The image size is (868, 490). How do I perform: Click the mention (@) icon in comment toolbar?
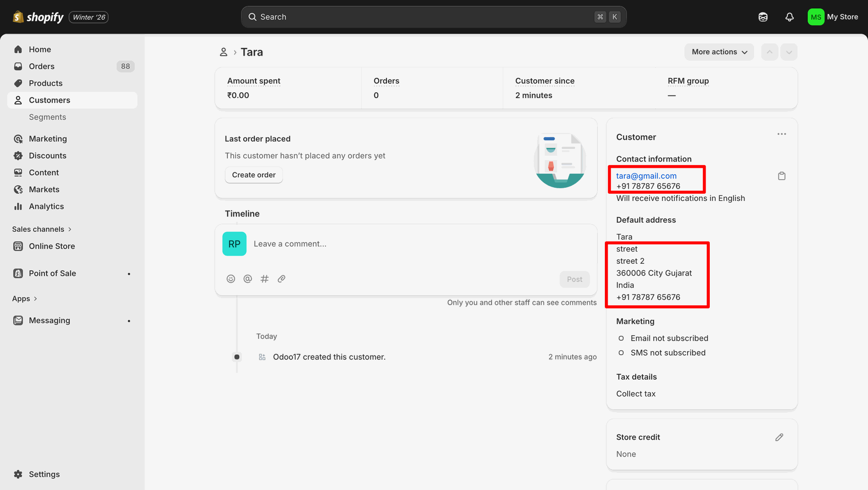(x=248, y=279)
